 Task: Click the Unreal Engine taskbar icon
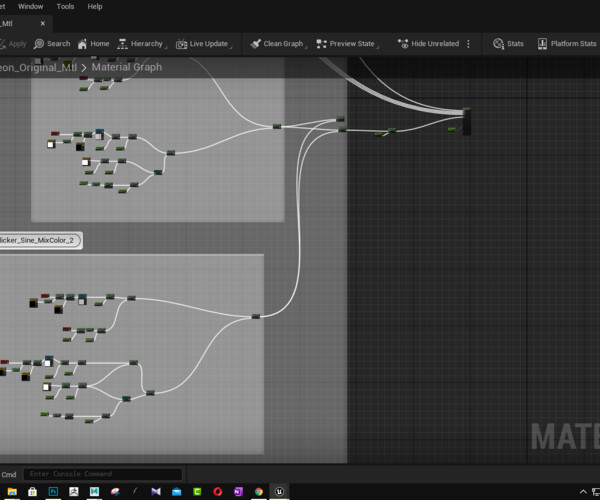(280, 492)
